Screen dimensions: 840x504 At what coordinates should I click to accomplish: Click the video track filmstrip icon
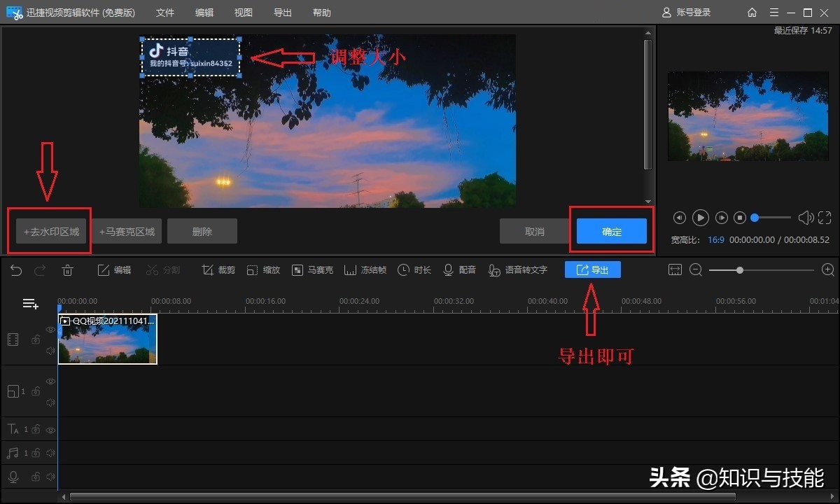tap(13, 340)
